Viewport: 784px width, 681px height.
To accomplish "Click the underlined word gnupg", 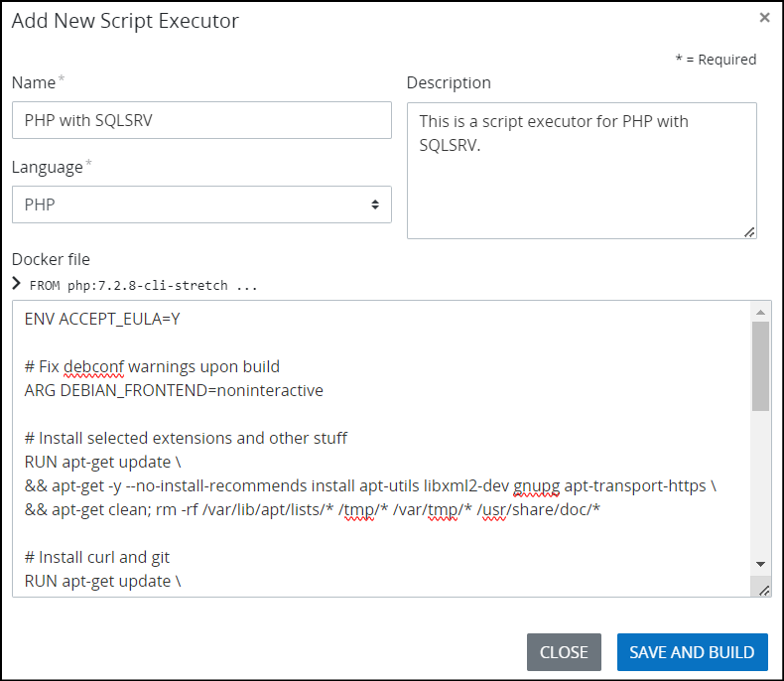I will 537,485.
